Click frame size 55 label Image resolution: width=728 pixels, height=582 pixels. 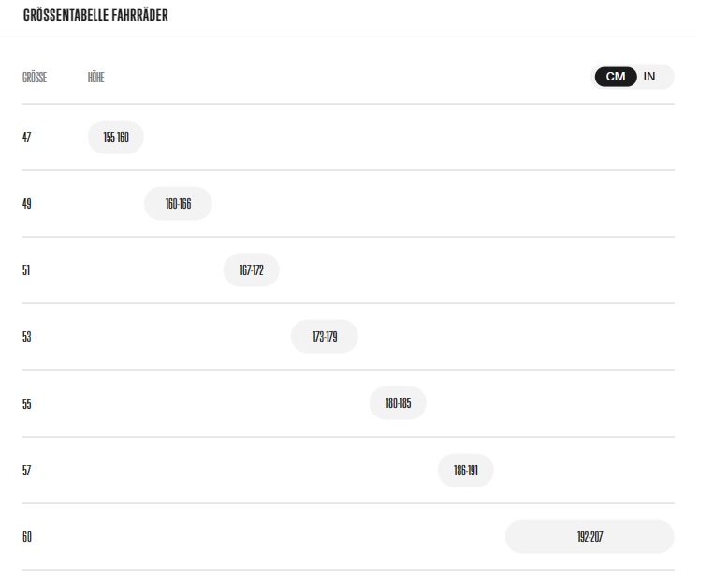pyautogui.click(x=27, y=404)
